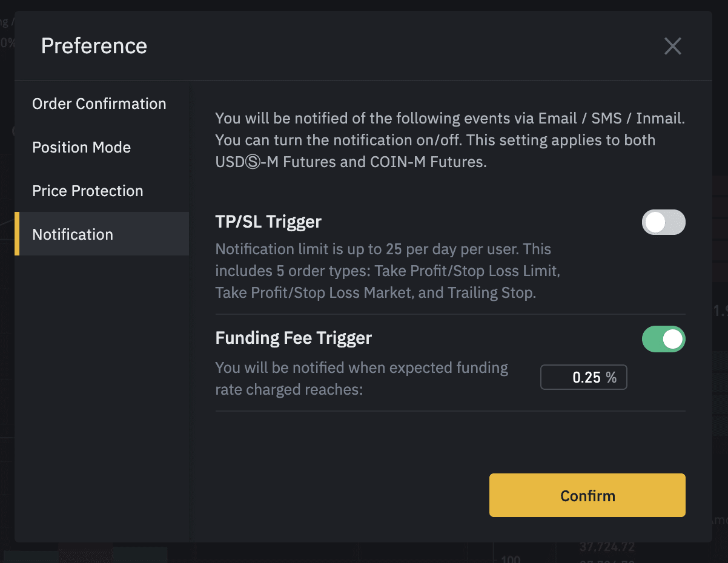This screenshot has height=563, width=728.
Task: Click the Email / SMS / Inmail intro paragraph
Action: click(x=450, y=140)
